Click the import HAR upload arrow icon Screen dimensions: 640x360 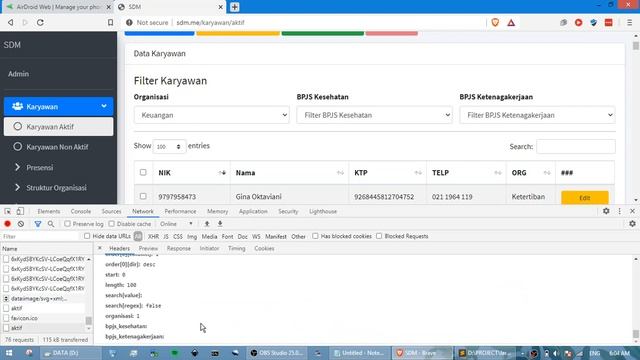coord(207,224)
